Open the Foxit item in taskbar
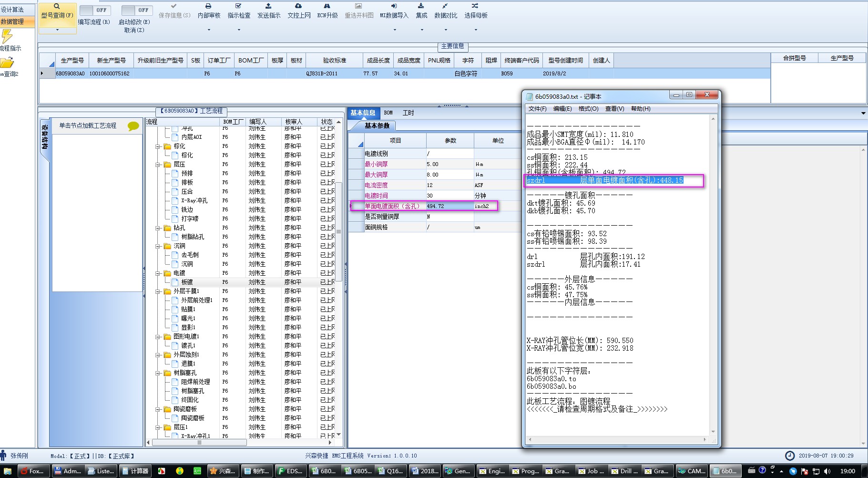Image resolution: width=868 pixels, height=478 pixels. click(x=33, y=471)
